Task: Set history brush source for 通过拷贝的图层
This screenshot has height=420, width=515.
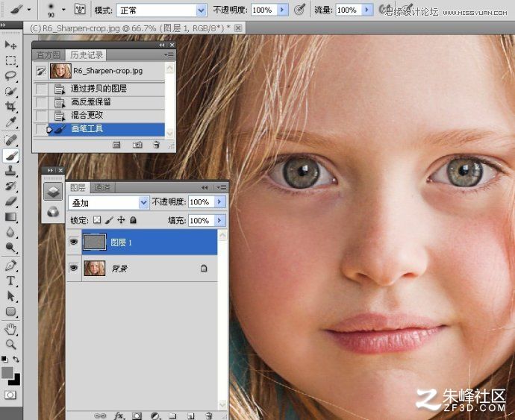Action: point(41,89)
